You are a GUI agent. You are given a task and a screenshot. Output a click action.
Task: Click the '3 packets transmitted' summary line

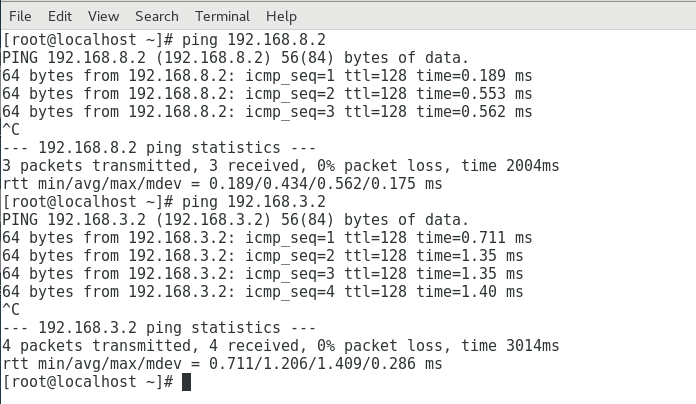280,166
